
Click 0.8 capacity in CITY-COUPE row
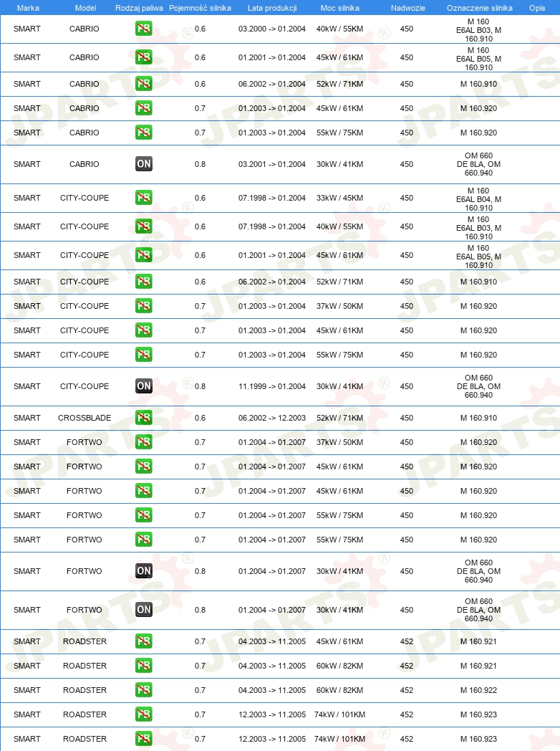point(200,386)
